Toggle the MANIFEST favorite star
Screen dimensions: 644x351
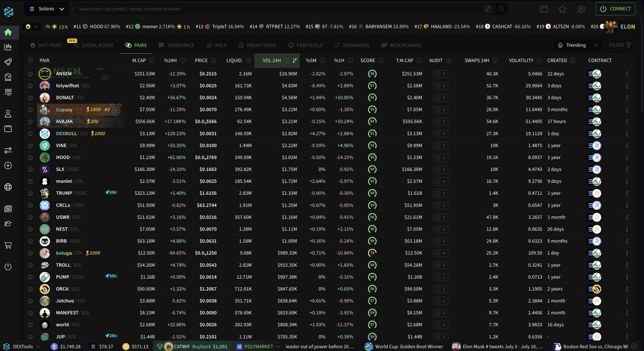point(31,312)
